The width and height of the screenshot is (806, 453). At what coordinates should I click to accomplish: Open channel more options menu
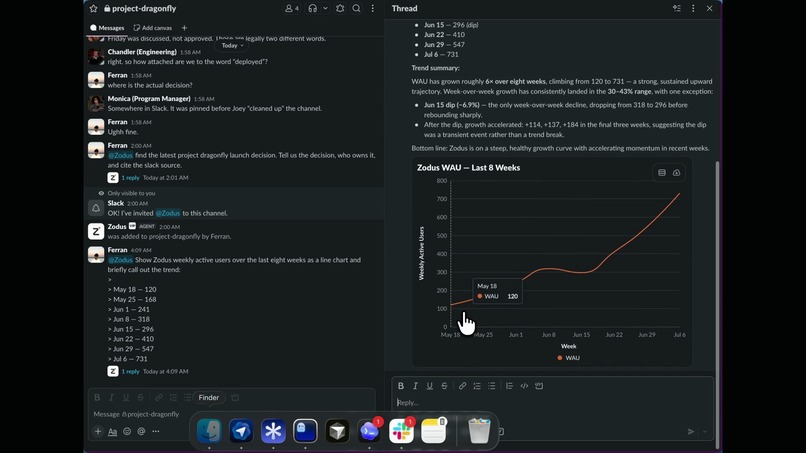[373, 8]
